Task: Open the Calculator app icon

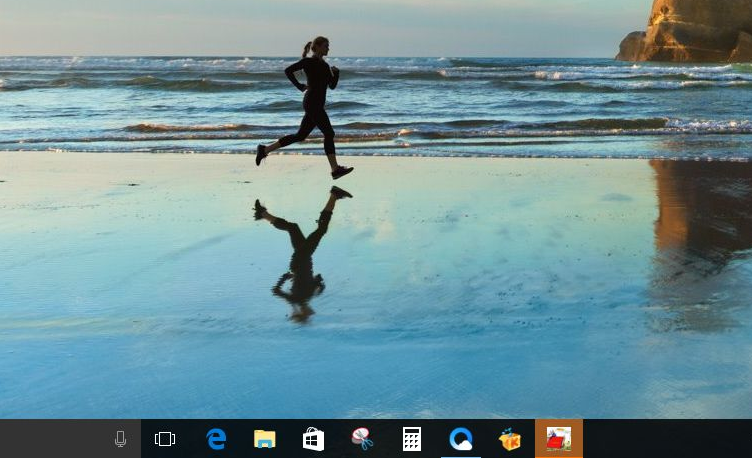Action: (x=411, y=439)
